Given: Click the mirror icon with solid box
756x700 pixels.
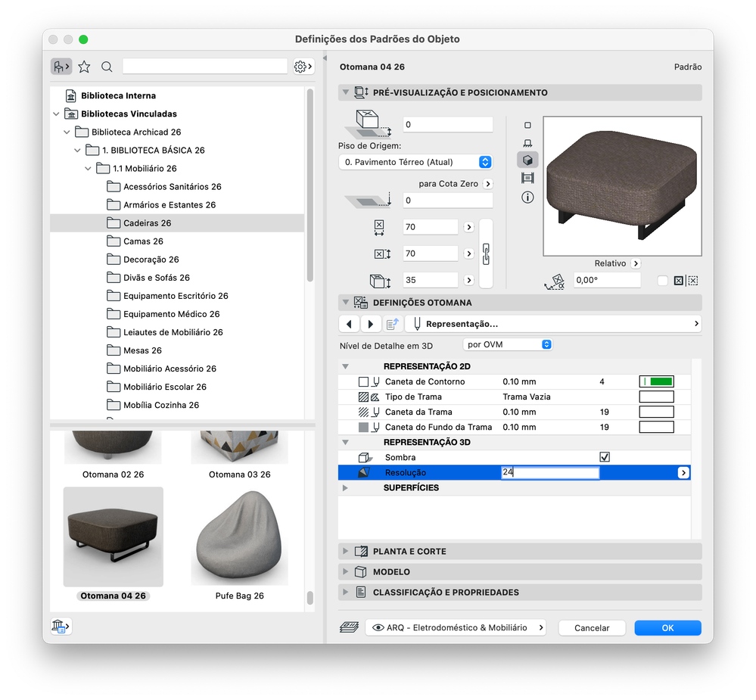Looking at the screenshot, I should (678, 281).
